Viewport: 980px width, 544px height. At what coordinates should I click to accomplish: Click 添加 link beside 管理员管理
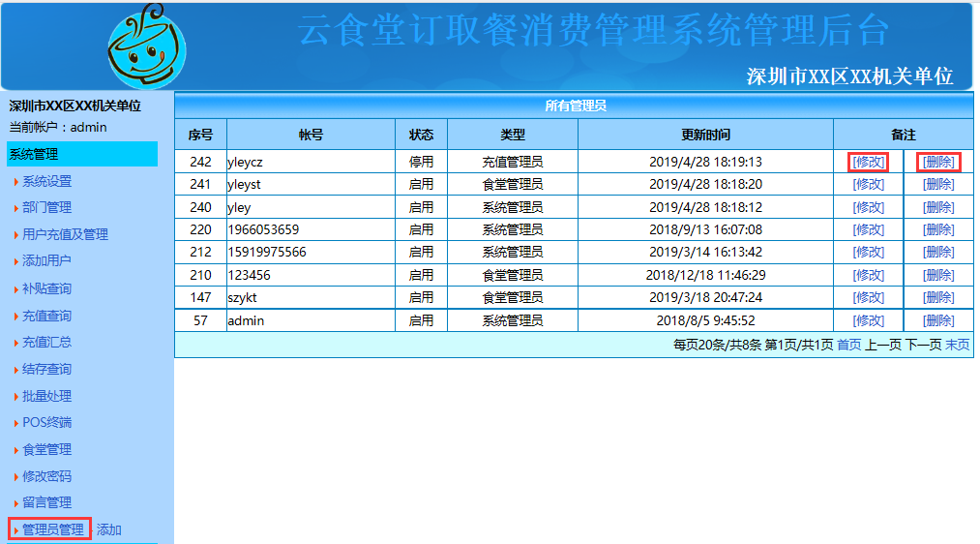tap(109, 529)
